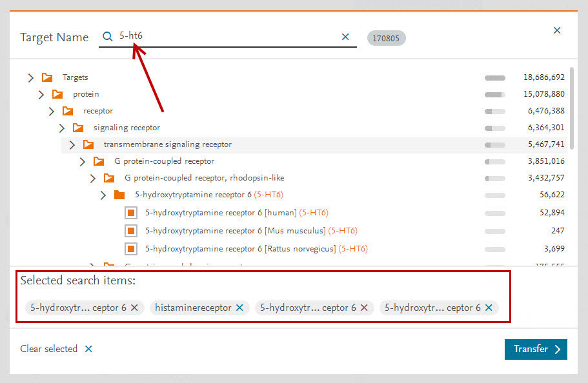Image resolution: width=588 pixels, height=383 pixels.
Task: Remove the first 5-hydroxytr selected chip
Action: click(x=134, y=308)
